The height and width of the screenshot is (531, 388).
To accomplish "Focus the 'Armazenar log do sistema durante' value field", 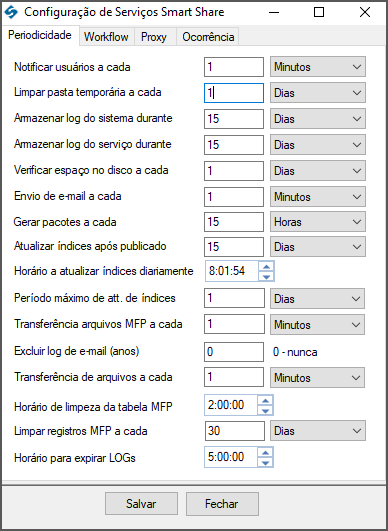I will pyautogui.click(x=234, y=119).
